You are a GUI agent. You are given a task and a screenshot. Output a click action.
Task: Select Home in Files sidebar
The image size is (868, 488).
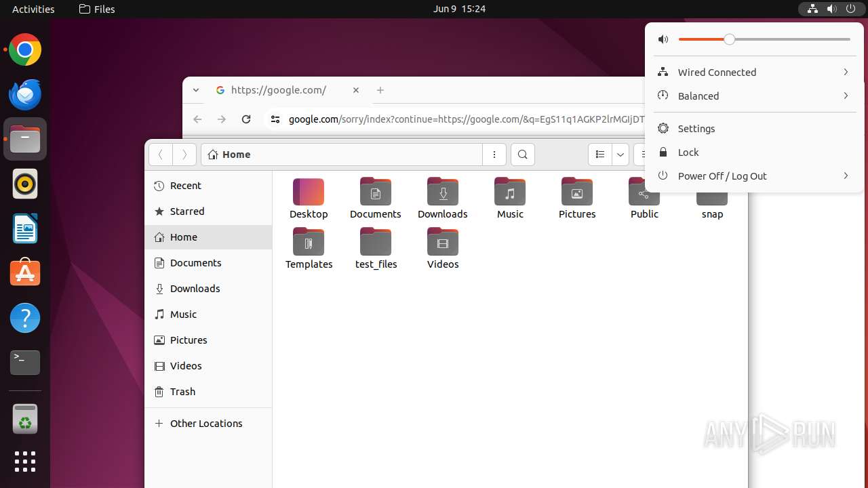pyautogui.click(x=208, y=237)
